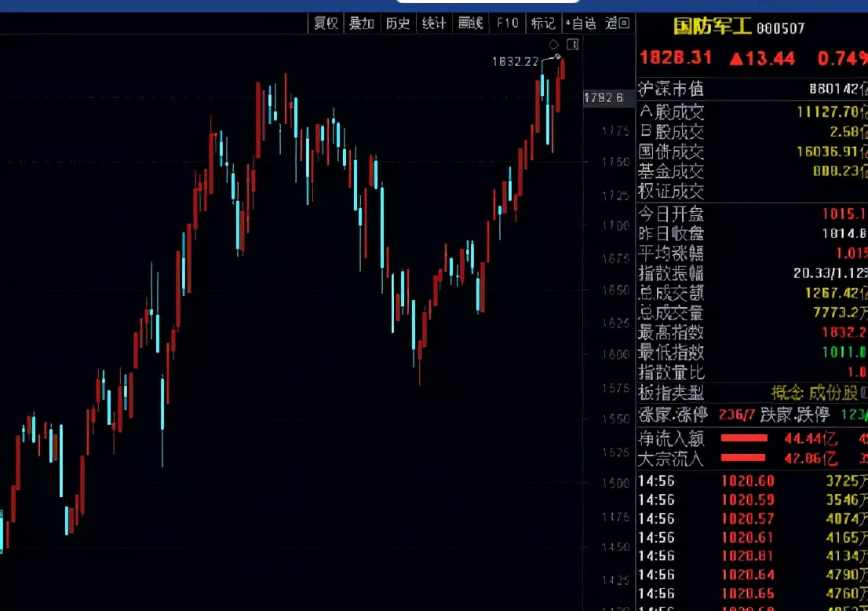Viewport: 868px width, 611px height.
Task: Click the 最低指数 row label
Action: (x=671, y=353)
